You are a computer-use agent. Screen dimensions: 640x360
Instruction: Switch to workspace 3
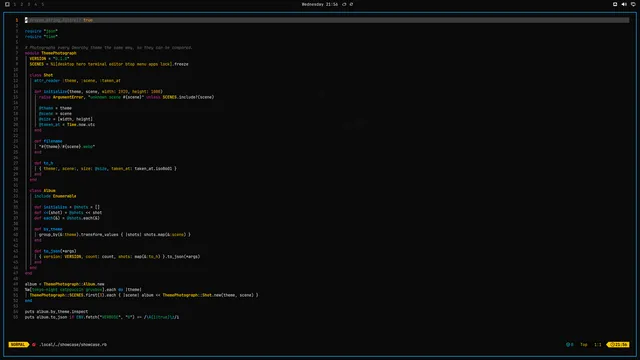[29, 4]
